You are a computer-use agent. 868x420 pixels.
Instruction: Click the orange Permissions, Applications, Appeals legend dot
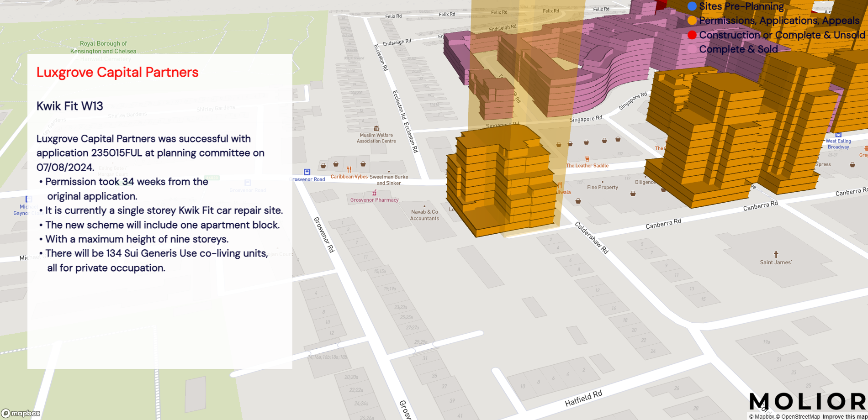(x=692, y=21)
